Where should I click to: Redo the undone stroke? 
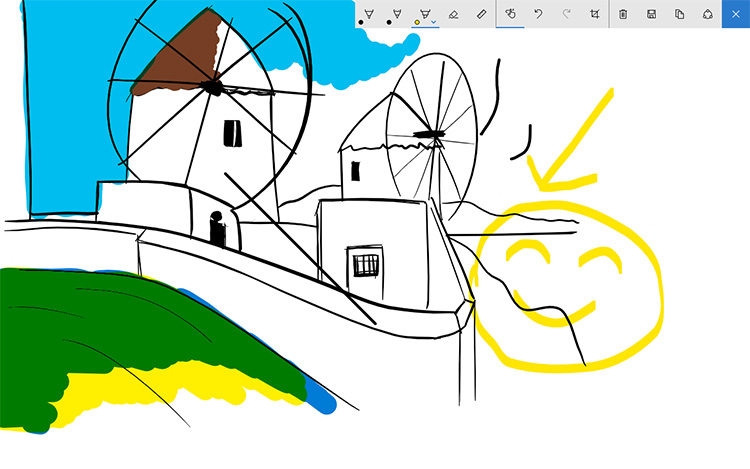click(x=566, y=14)
